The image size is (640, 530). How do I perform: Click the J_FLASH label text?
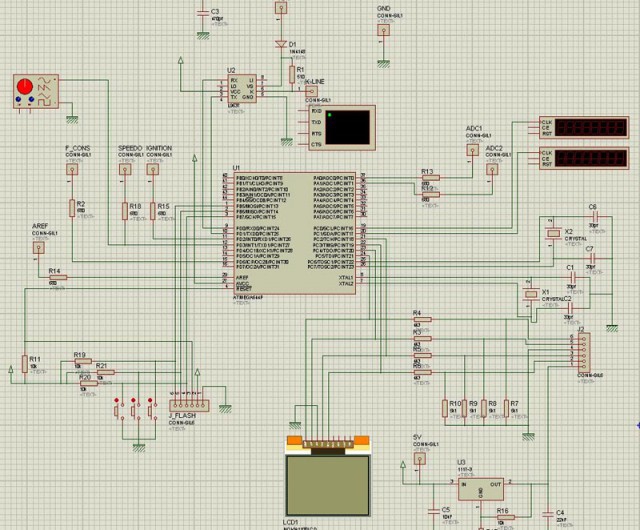(182, 416)
